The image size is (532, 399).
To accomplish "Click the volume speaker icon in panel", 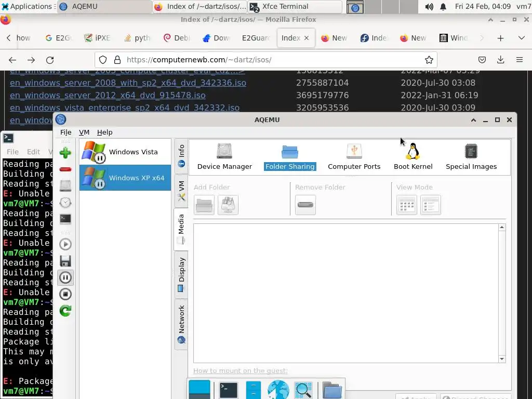I will pyautogui.click(x=429, y=6).
